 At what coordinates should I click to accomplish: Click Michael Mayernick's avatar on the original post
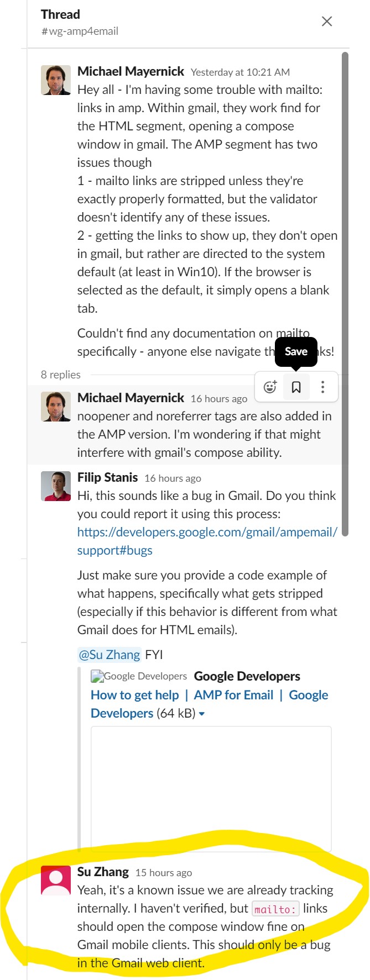click(56, 80)
